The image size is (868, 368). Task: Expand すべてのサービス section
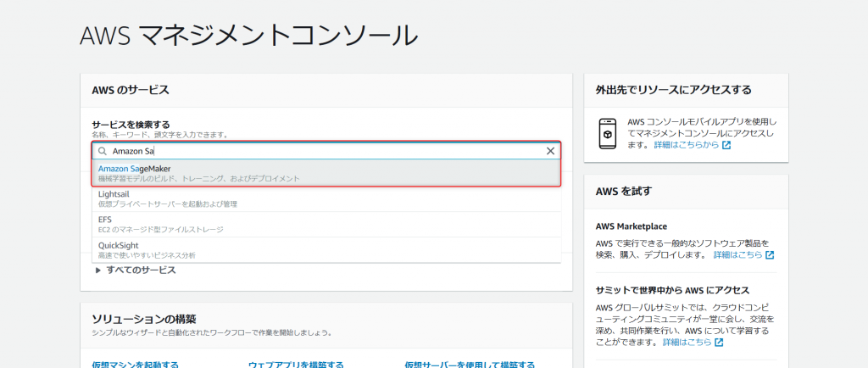click(136, 270)
